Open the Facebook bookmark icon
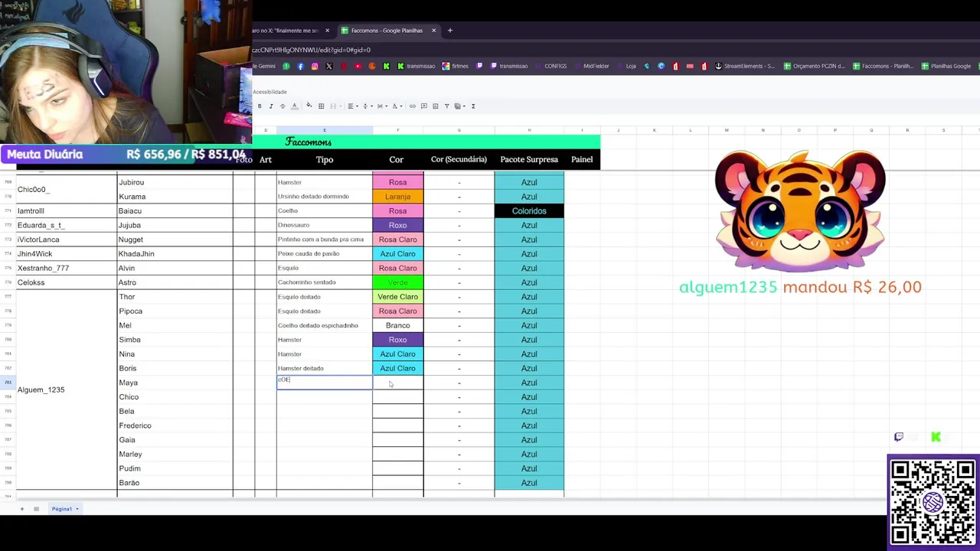980x551 pixels. [300, 66]
